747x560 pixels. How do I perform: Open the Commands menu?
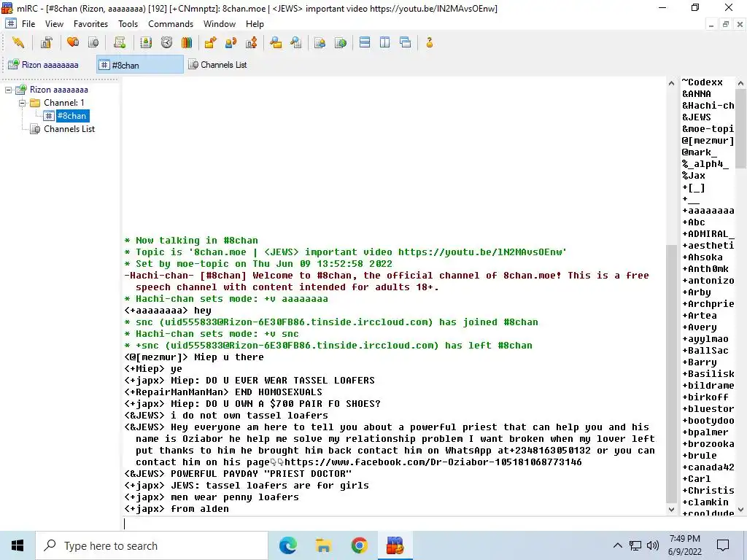click(x=171, y=24)
